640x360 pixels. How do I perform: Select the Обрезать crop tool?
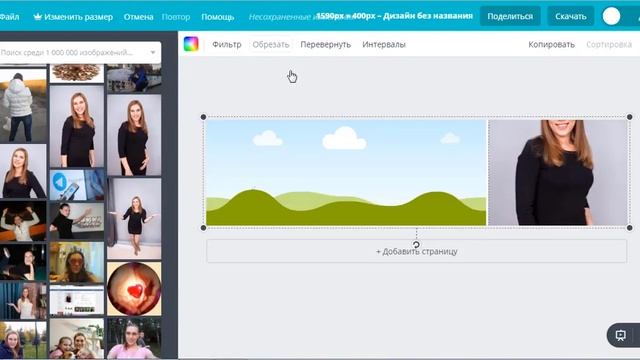coord(271,44)
